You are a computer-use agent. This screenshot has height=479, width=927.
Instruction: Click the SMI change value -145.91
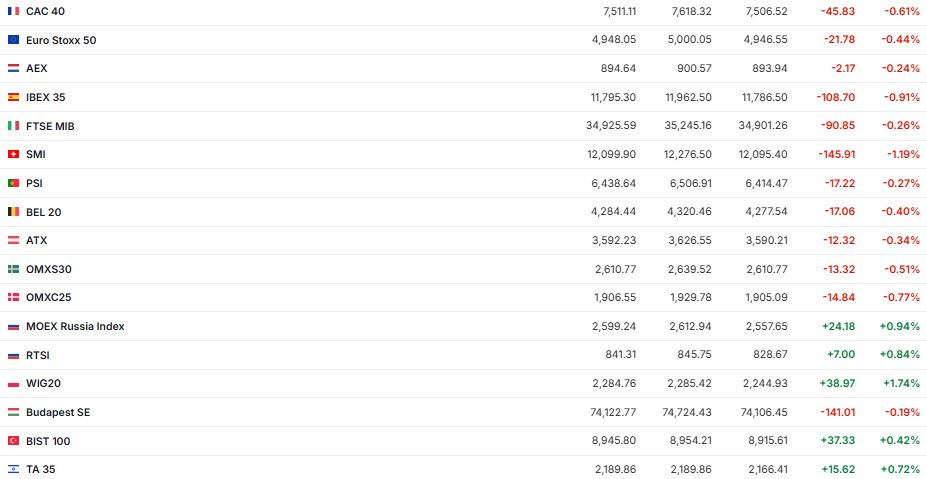pos(838,155)
